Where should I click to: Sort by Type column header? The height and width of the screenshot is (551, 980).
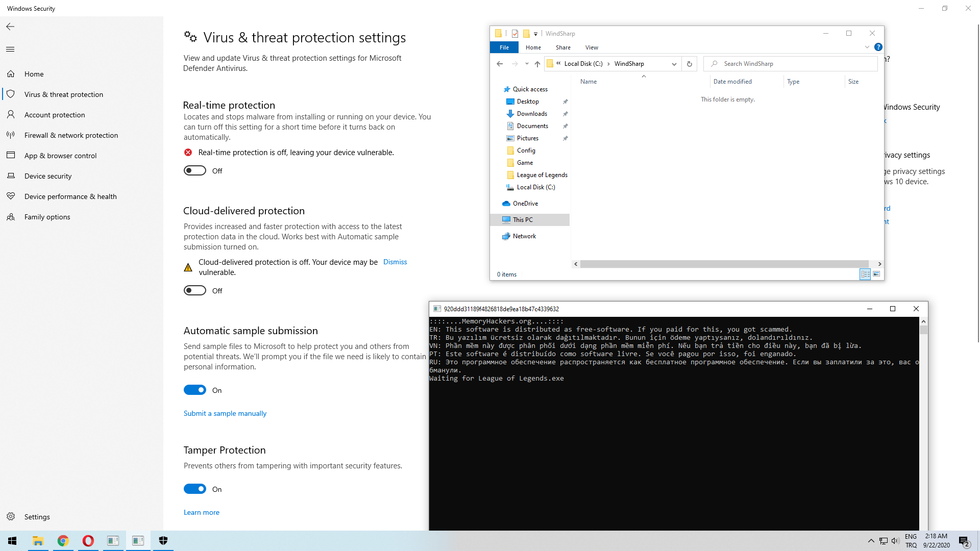(x=814, y=82)
